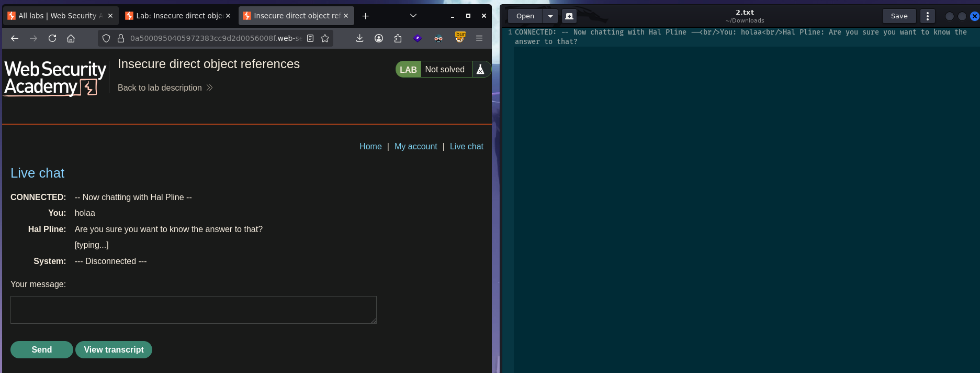Click Open in the text editor
The width and height of the screenshot is (980, 373).
click(x=525, y=16)
